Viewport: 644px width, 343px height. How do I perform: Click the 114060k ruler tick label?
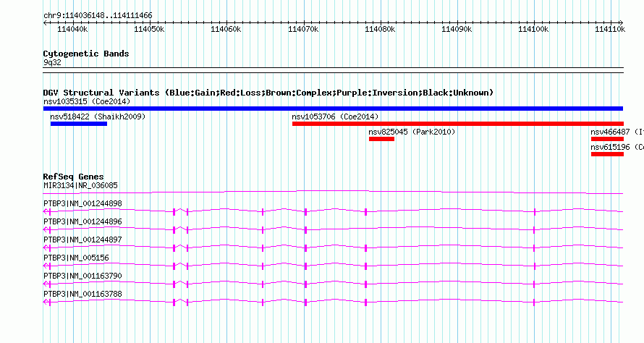coord(226,29)
